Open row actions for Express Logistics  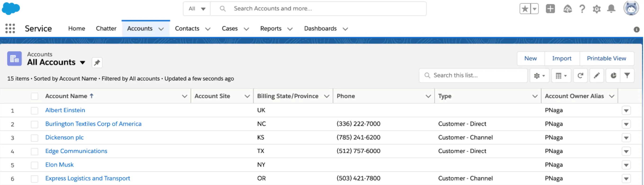(x=626, y=179)
